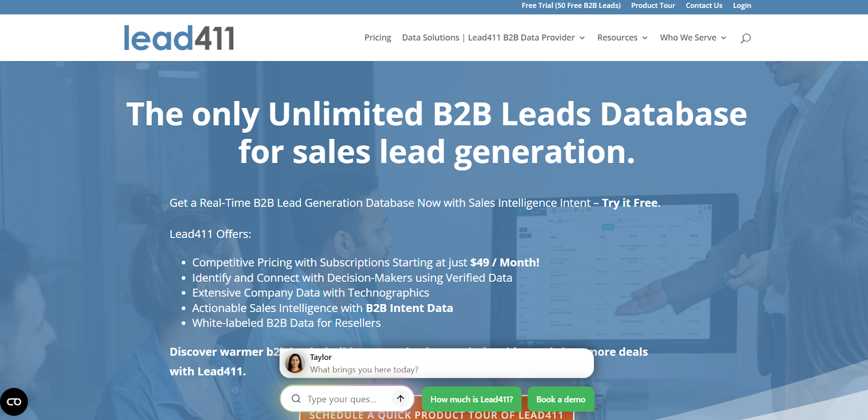Click Schedule a Quick Product Tour button
Viewport: 868px width, 420px height.
point(436,416)
